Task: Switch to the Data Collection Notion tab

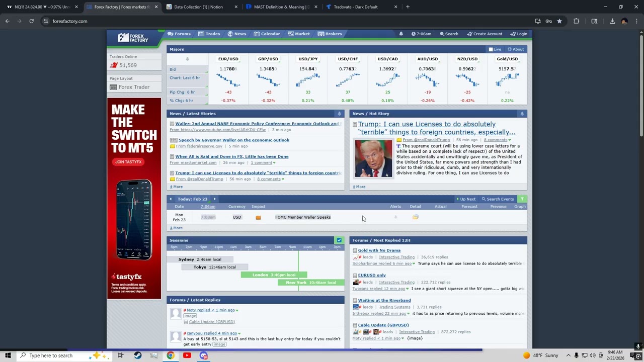Action: pyautogui.click(x=202, y=7)
